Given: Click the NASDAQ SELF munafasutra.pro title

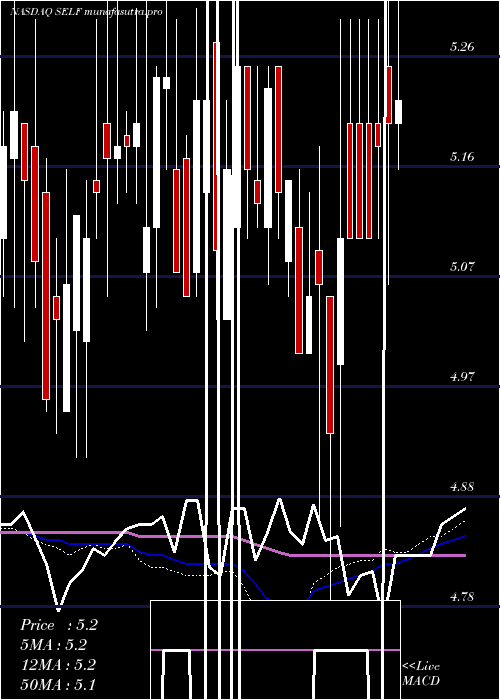Looking at the screenshot, I should [x=86, y=12].
